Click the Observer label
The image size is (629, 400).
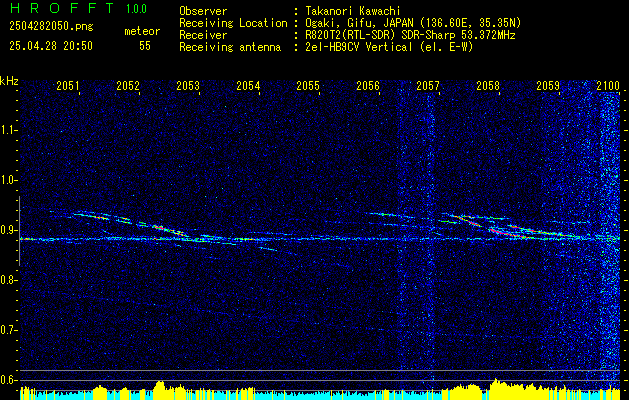coord(203,11)
